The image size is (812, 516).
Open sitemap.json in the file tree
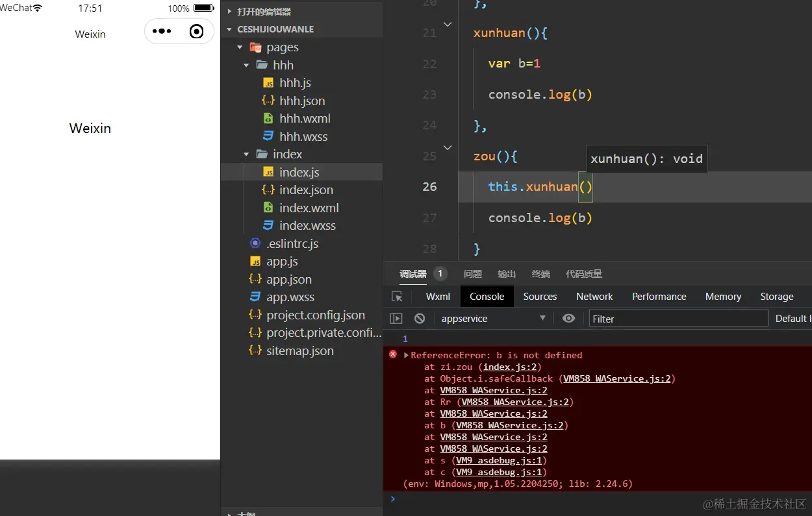coord(299,350)
